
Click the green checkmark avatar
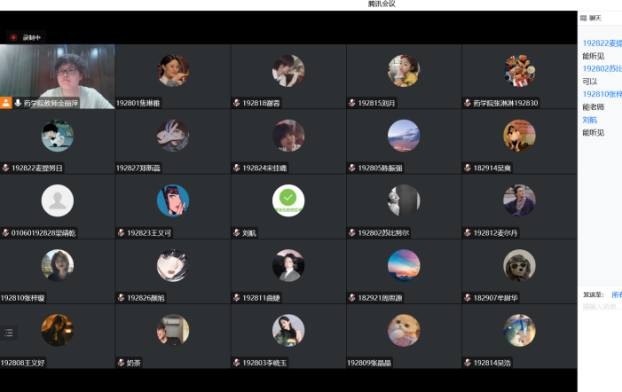288,200
